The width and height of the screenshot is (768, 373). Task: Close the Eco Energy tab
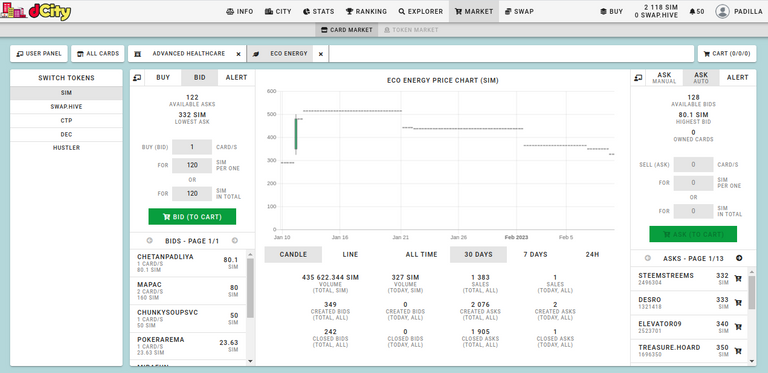point(321,54)
